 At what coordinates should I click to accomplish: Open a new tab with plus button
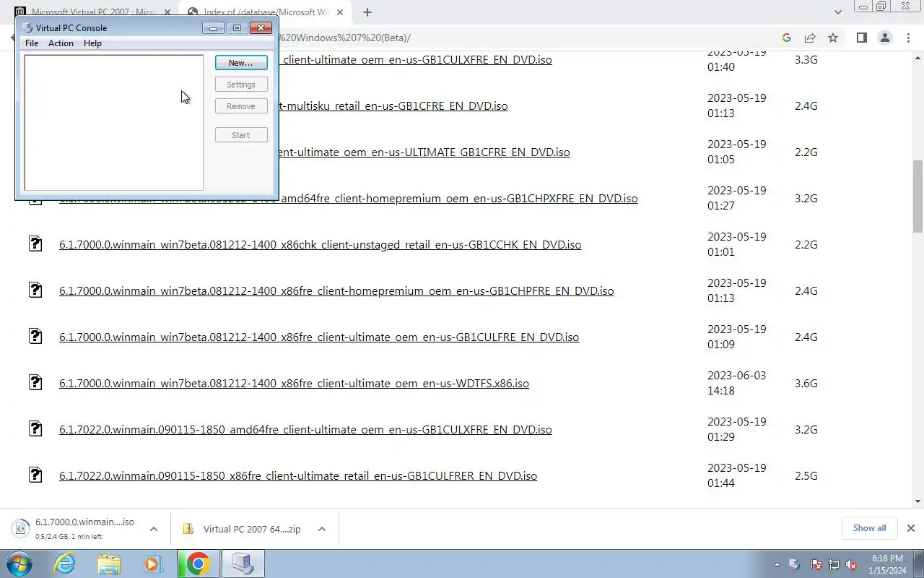367,12
